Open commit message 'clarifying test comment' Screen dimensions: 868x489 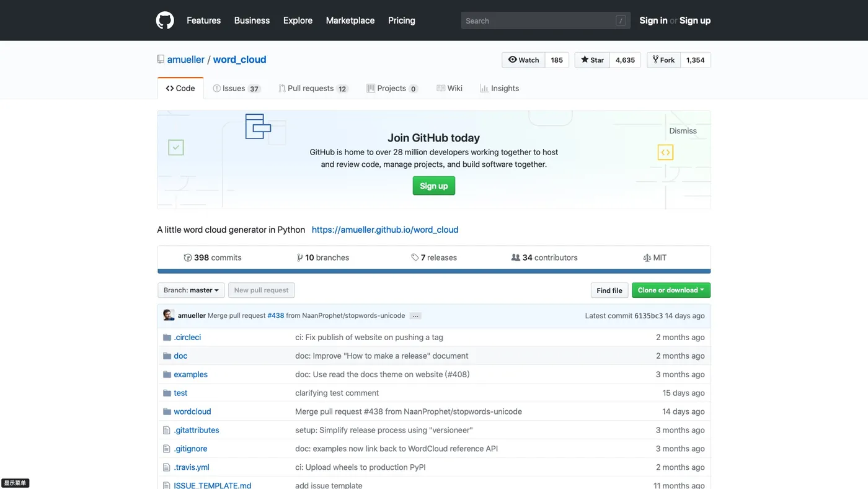click(337, 393)
